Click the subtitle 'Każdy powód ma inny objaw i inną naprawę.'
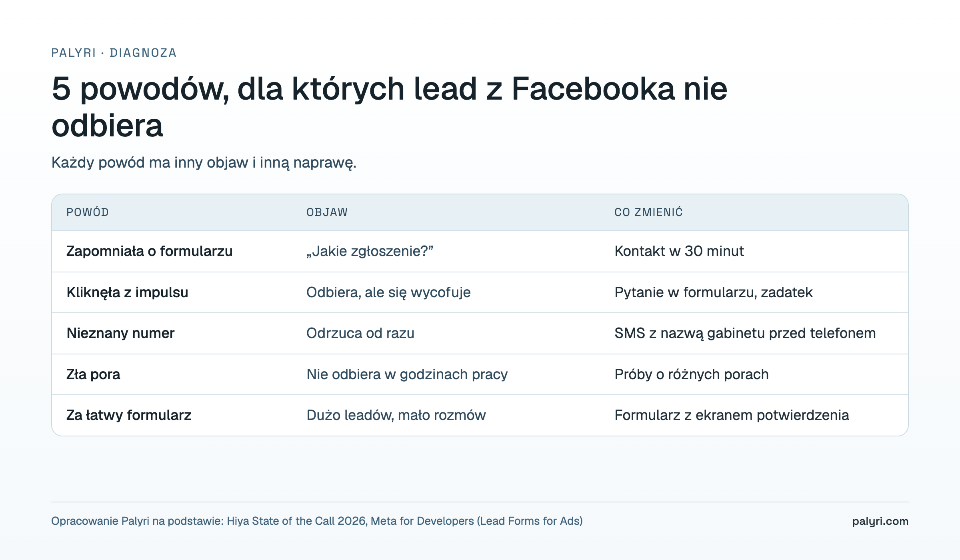The height and width of the screenshot is (560, 960). coord(204,162)
